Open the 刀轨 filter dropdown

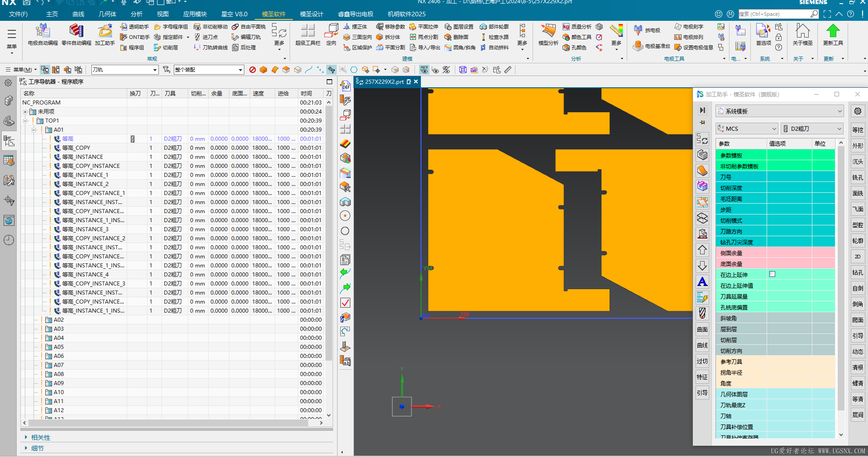pos(125,70)
